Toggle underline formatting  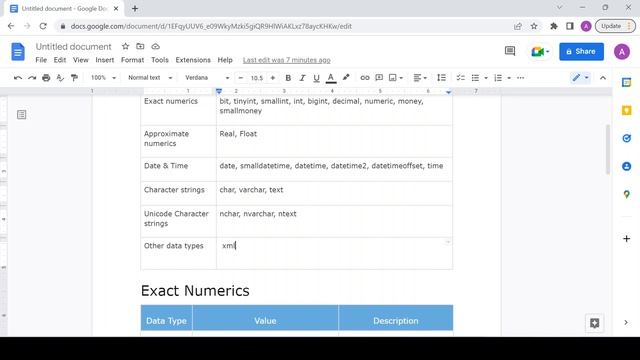[316, 78]
